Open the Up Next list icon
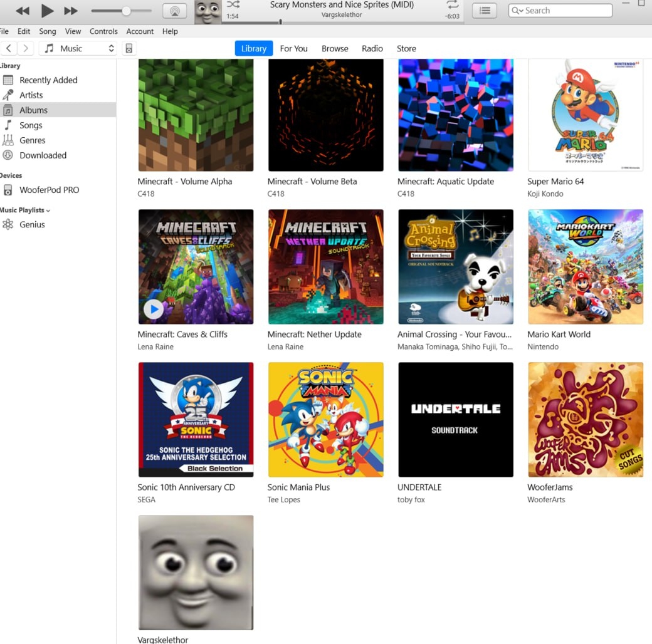The width and height of the screenshot is (652, 644). (x=484, y=11)
